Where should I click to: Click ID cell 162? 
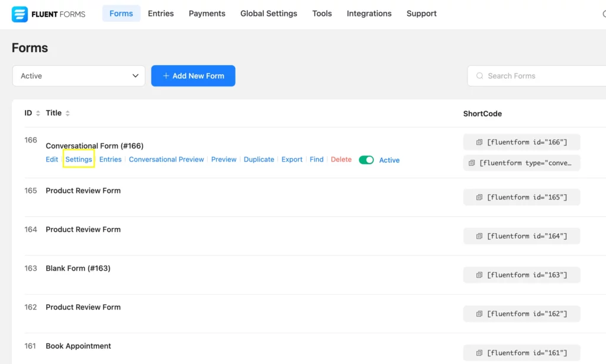pyautogui.click(x=31, y=307)
